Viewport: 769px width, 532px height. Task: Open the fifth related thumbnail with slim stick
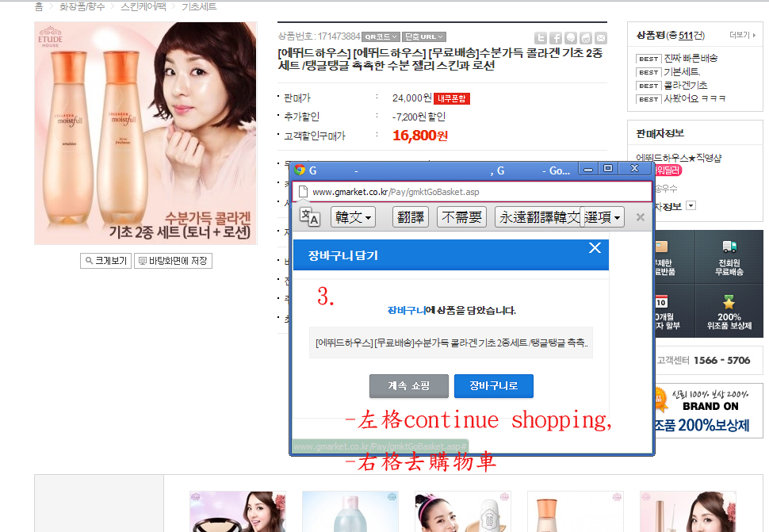click(687, 511)
